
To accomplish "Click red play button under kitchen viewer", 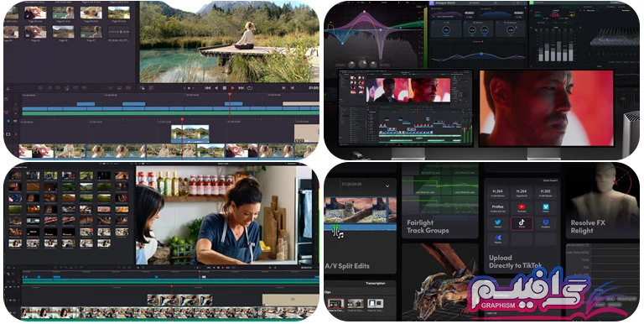I will tap(222, 268).
